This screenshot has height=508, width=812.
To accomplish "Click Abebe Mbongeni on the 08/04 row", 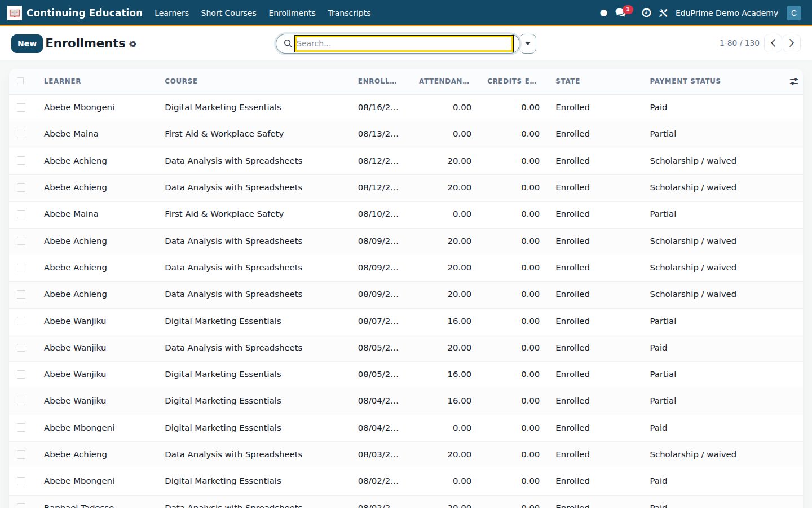I will [79, 428].
